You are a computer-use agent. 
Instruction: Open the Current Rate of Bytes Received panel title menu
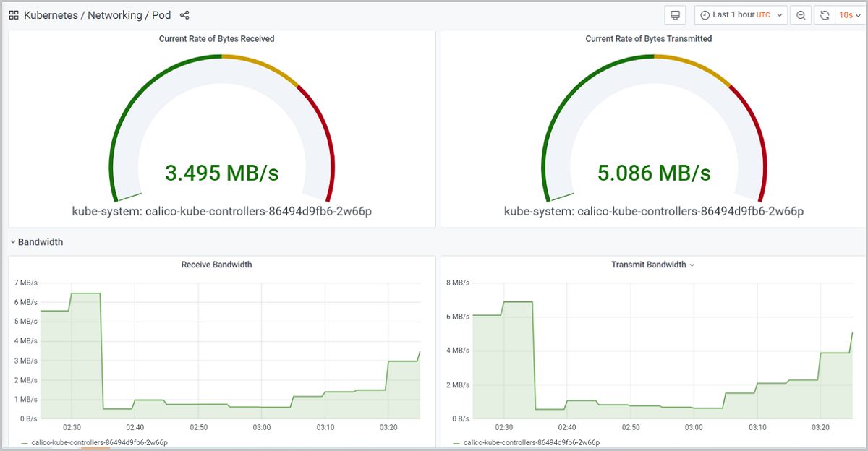coord(216,39)
